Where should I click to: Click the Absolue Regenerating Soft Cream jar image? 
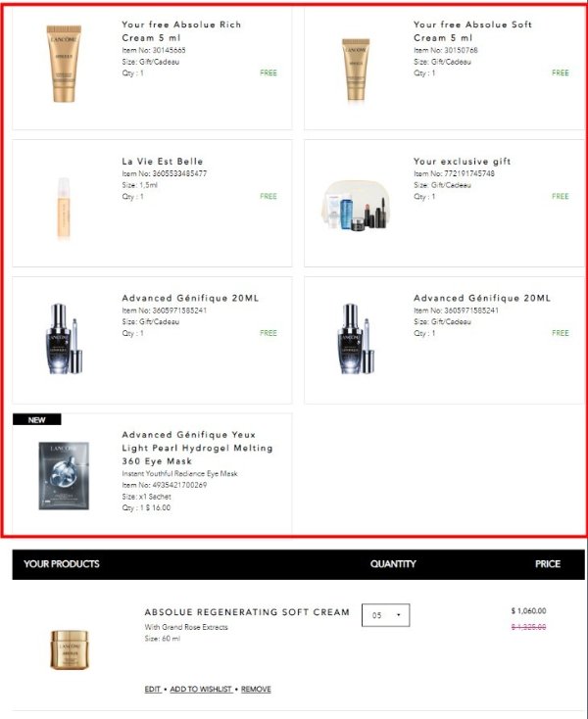[70, 649]
